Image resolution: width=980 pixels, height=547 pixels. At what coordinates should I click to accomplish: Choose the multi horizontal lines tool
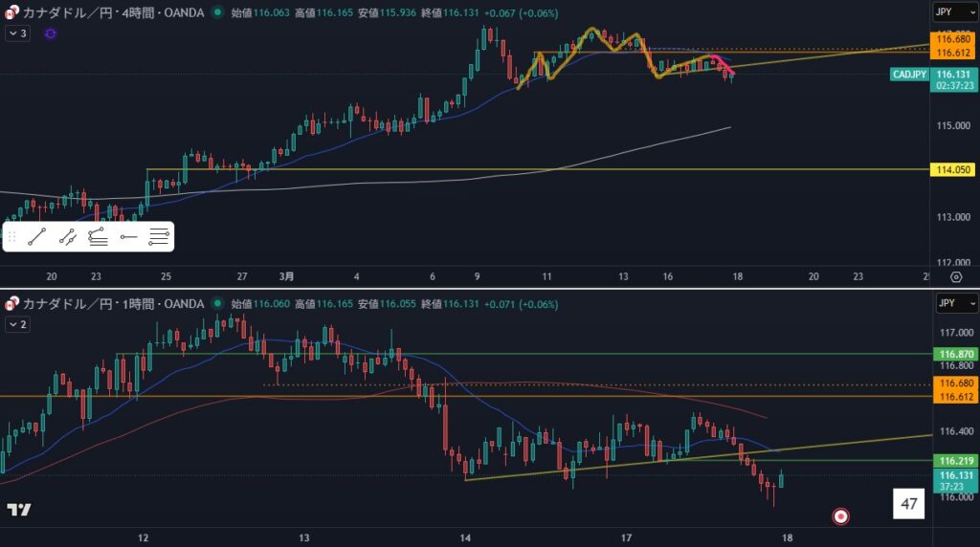[x=159, y=237]
